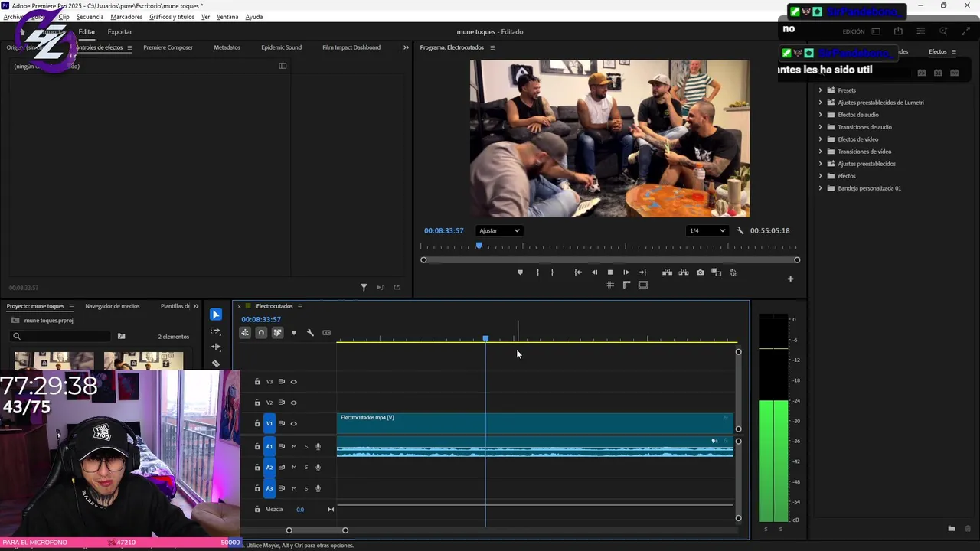Go to Out point in Program monitor
The height and width of the screenshot is (551, 980).
642,272
